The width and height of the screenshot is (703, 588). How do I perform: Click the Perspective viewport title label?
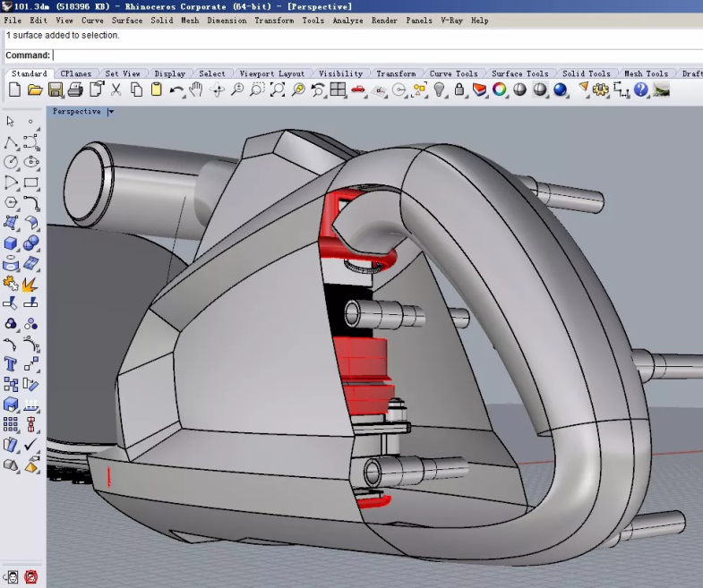76,112
